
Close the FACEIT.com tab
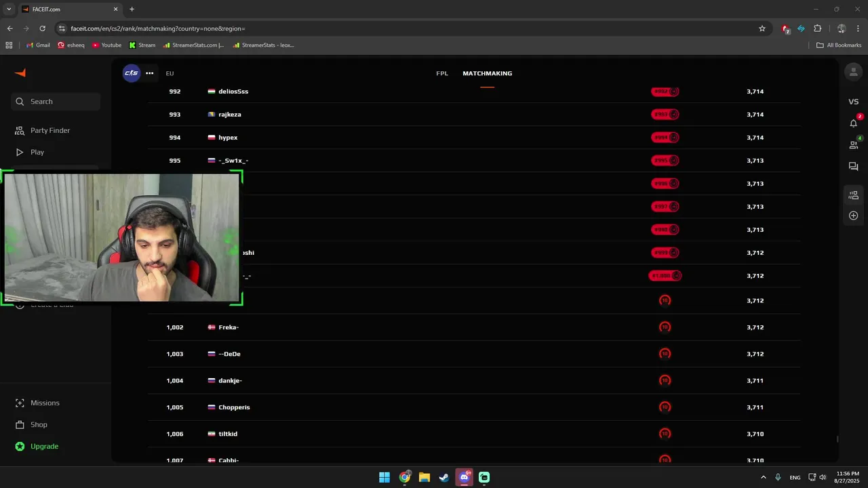pos(115,9)
